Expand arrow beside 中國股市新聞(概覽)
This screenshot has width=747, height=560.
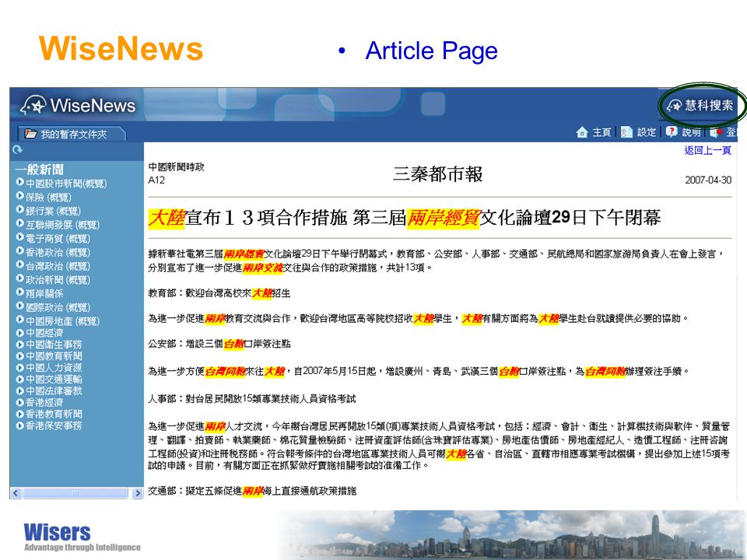(20, 181)
